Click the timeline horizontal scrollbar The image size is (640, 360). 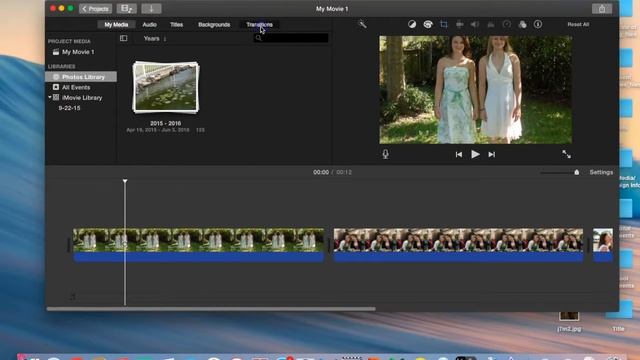coord(211,309)
